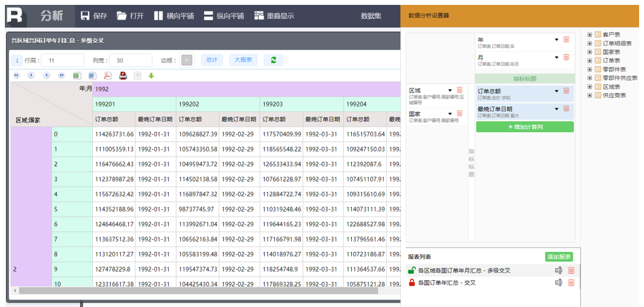The width and height of the screenshot is (644, 307).
Task: Select 重叠显示 in the top toolbar
Action: click(x=274, y=16)
